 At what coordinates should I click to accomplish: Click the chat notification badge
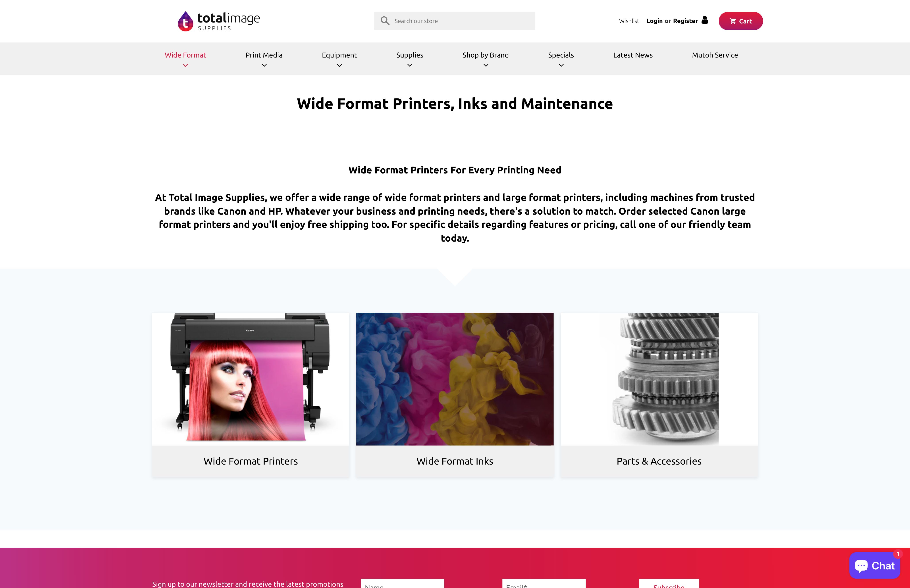point(898,554)
